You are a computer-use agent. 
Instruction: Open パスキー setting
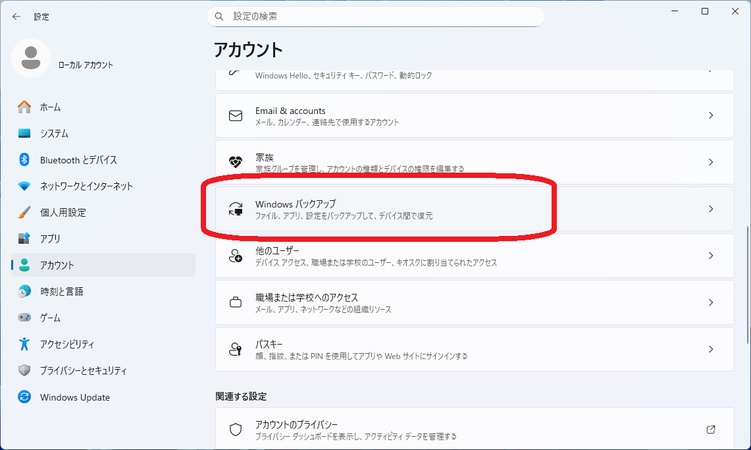pyautogui.click(x=475, y=349)
